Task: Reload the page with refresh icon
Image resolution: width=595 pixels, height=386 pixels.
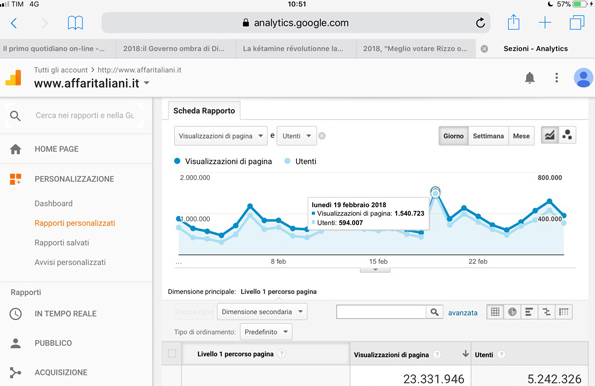Action: coord(480,23)
